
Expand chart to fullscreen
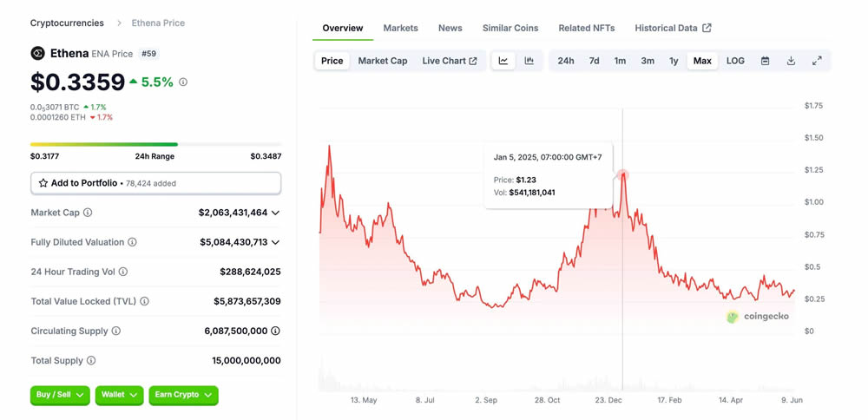817,61
